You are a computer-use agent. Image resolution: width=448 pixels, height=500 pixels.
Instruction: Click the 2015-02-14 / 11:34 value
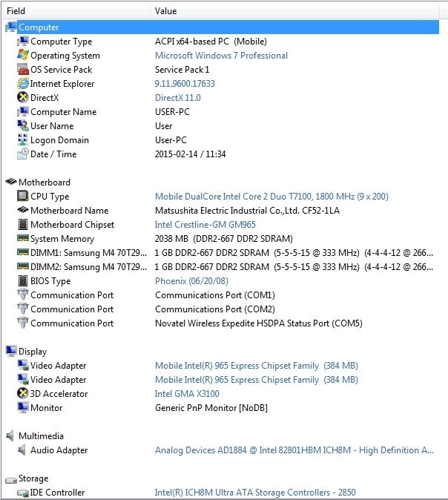coord(191,154)
